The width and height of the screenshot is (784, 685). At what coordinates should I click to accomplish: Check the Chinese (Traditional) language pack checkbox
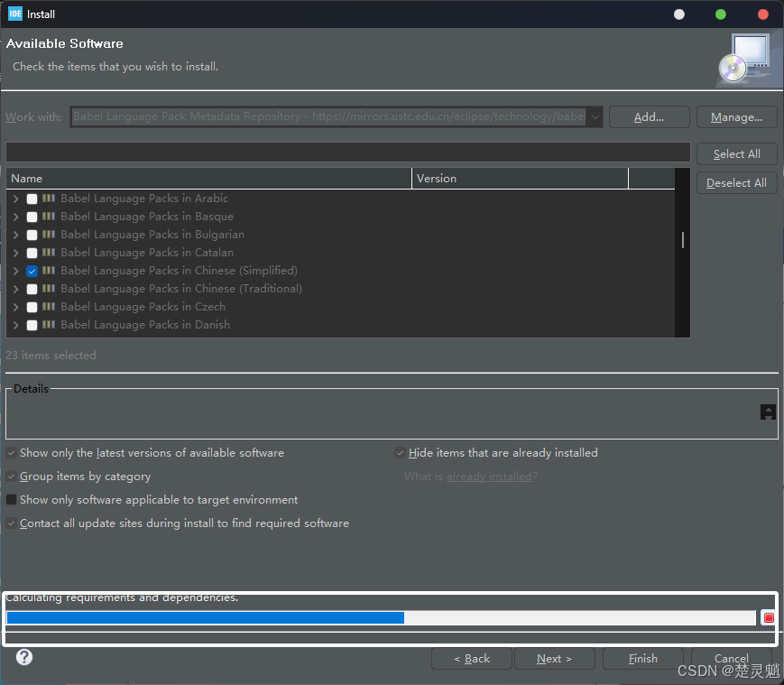coord(32,289)
